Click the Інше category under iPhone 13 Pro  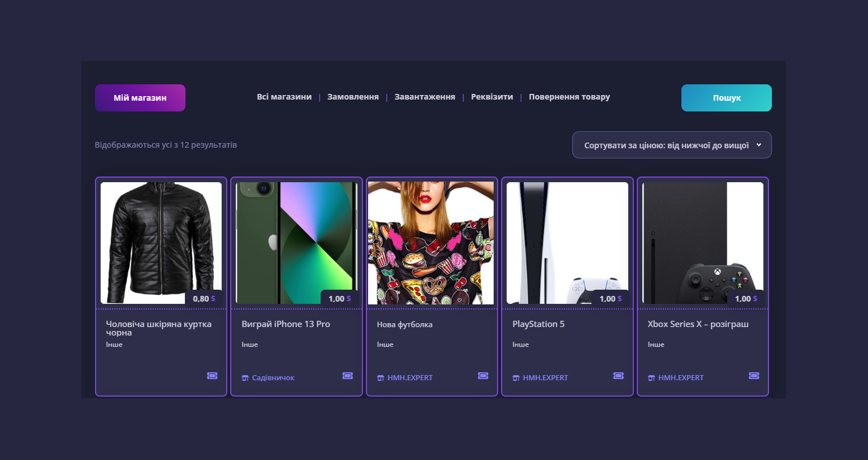pyautogui.click(x=249, y=345)
